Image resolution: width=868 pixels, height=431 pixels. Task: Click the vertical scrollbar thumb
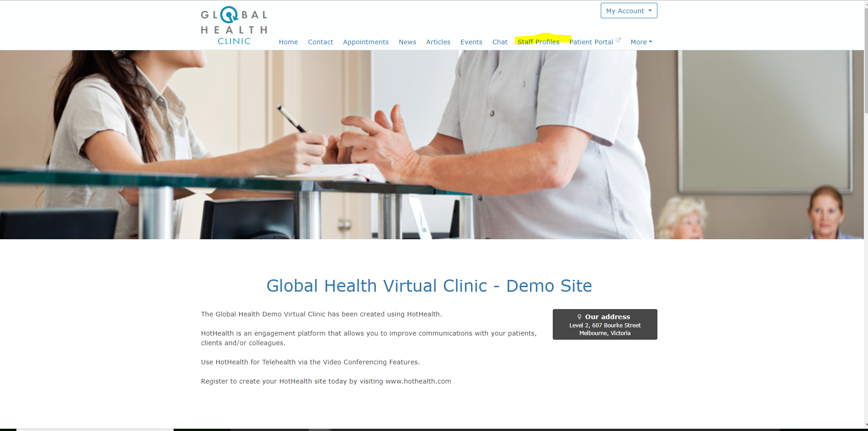866,59
